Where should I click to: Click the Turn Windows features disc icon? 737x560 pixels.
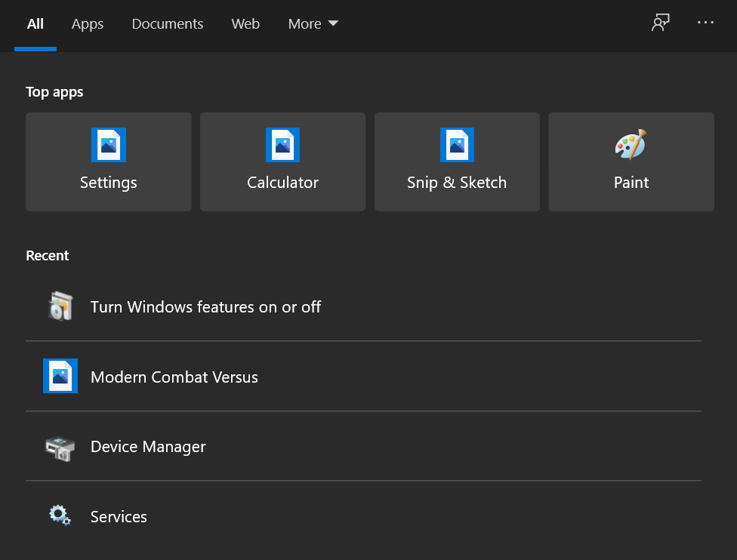pos(60,306)
